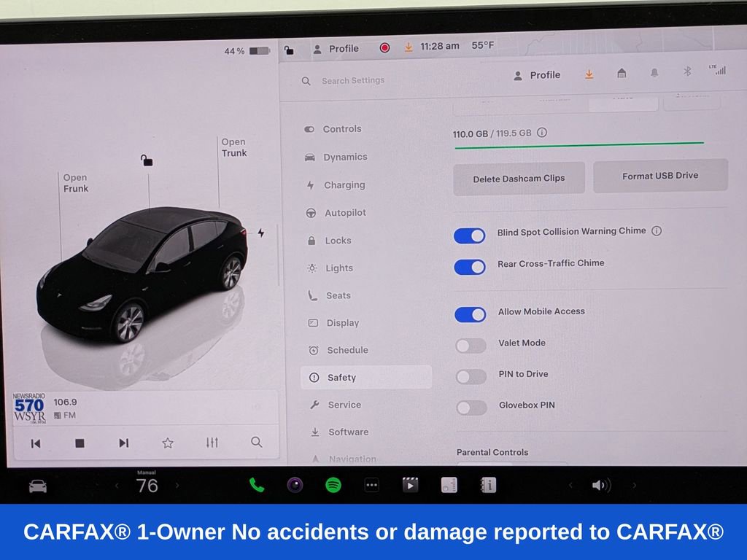Toggle the Rear Cross-Traffic Chime switch
The image size is (747, 560).
coord(470,267)
